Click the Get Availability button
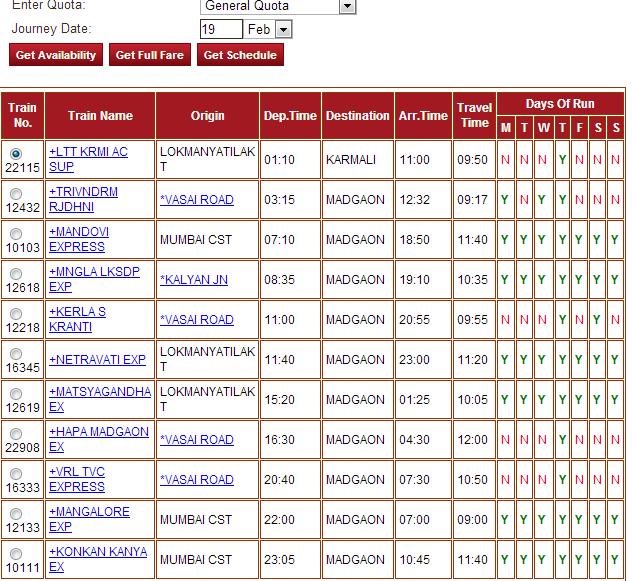632x581 pixels. 56,55
